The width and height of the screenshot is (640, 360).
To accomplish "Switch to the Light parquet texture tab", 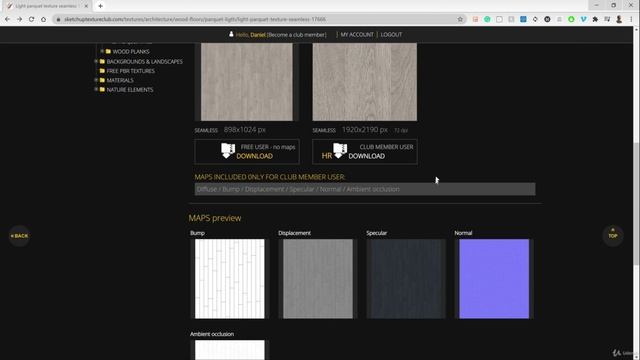I will click(x=46, y=6).
